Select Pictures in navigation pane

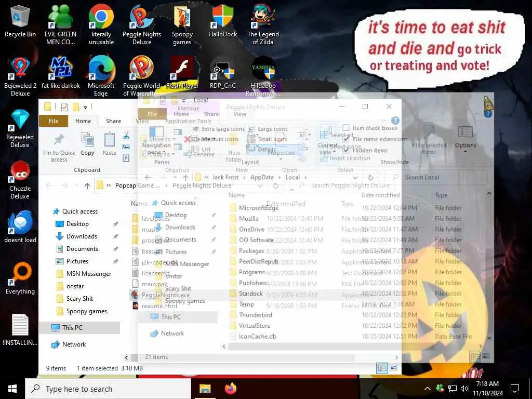[77, 261]
